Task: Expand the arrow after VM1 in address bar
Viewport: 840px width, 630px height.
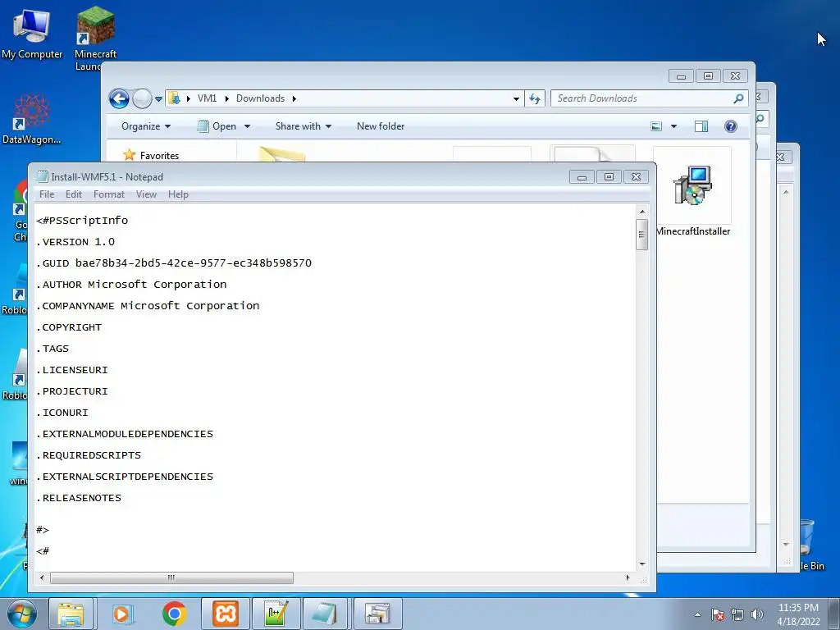Action: [227, 98]
